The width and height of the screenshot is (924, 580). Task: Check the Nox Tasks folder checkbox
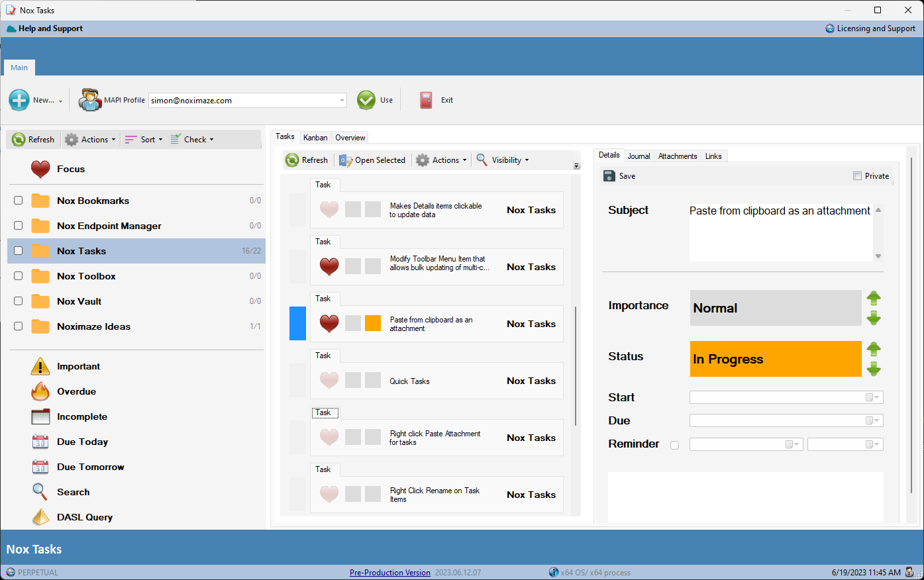19,251
